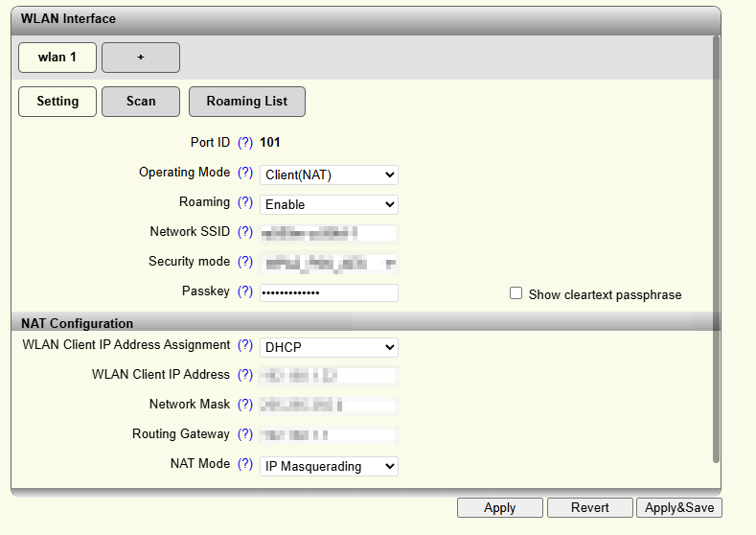Click the help icon next to Port ID
Image resolution: width=756 pixels, height=535 pixels.
[x=245, y=143]
